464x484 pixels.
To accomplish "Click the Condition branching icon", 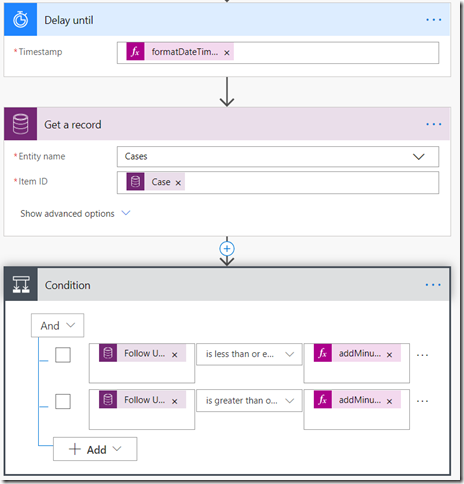I will tap(21, 285).
